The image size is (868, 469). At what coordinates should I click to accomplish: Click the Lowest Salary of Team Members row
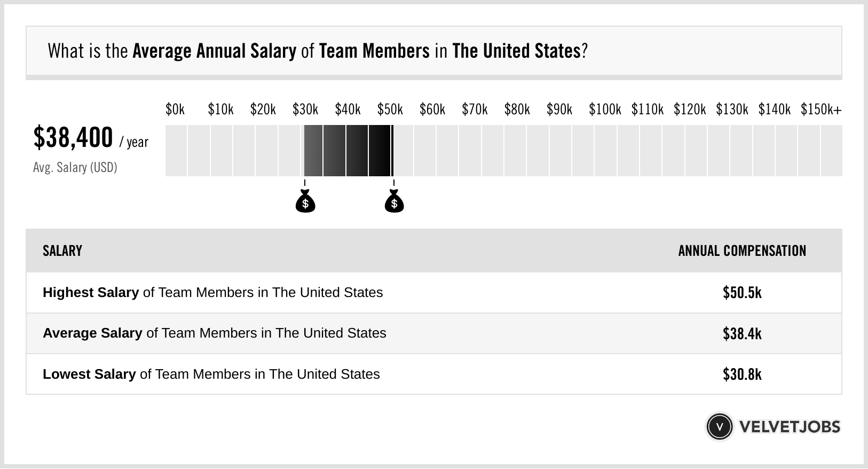[211, 374]
